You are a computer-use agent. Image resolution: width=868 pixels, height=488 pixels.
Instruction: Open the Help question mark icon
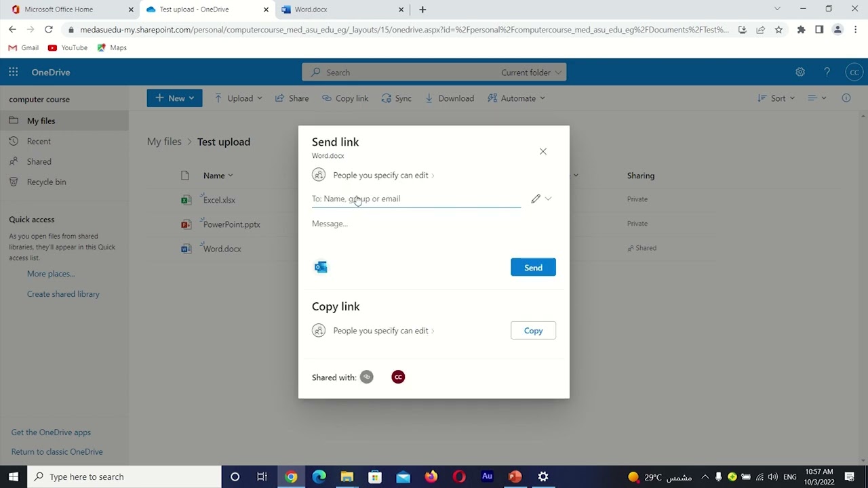827,72
